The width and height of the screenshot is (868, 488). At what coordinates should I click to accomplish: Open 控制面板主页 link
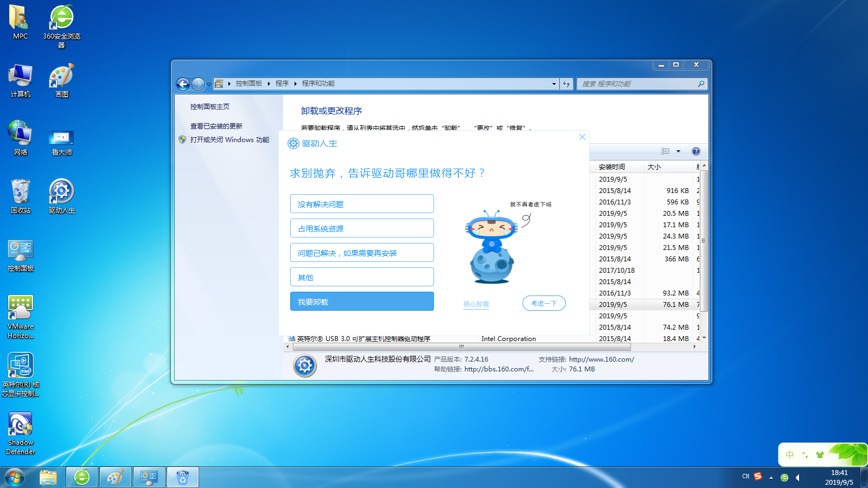tap(210, 107)
